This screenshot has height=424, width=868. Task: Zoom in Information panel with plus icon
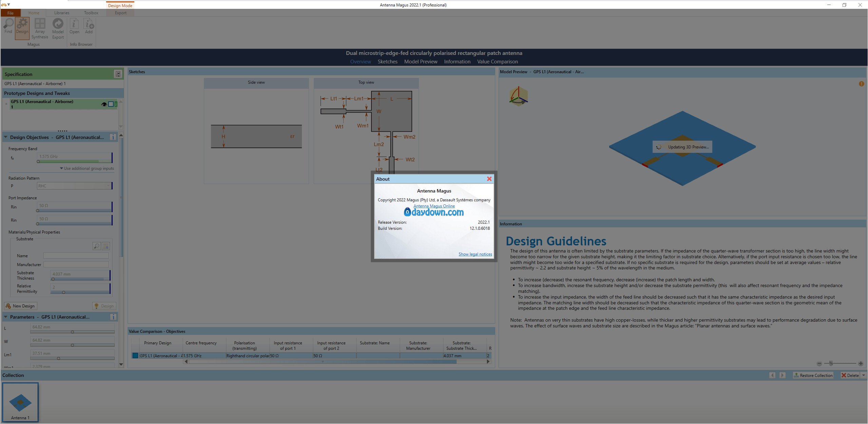pyautogui.click(x=861, y=364)
